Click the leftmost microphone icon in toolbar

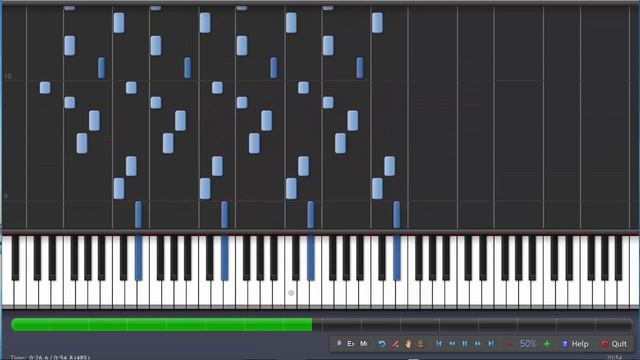pos(339,344)
